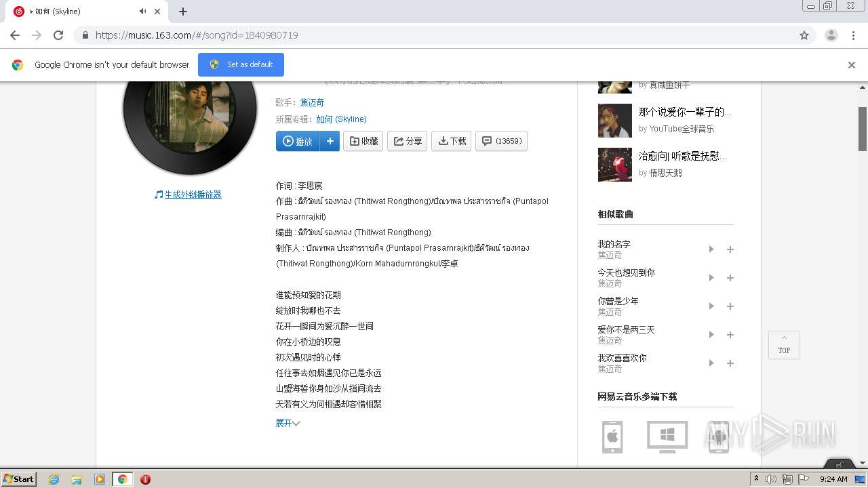Viewport: 868px width, 488px height.
Task: Close the 如何 (Skyline) tab
Action: [x=157, y=12]
